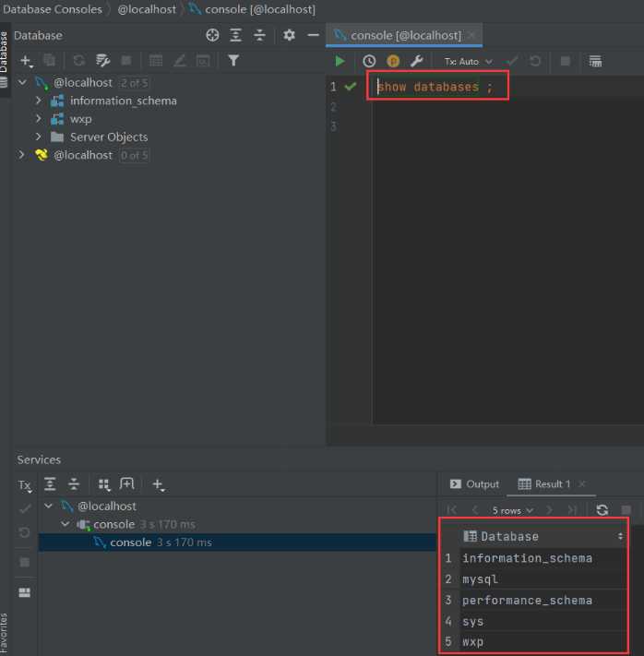644x656 pixels.
Task: Close the Result 1 tab
Action: coord(581,484)
